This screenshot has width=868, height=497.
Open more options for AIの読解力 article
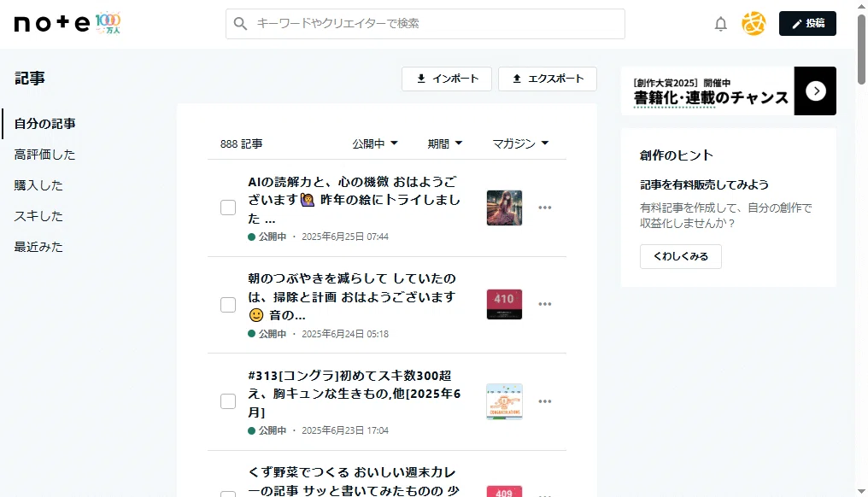click(x=545, y=208)
